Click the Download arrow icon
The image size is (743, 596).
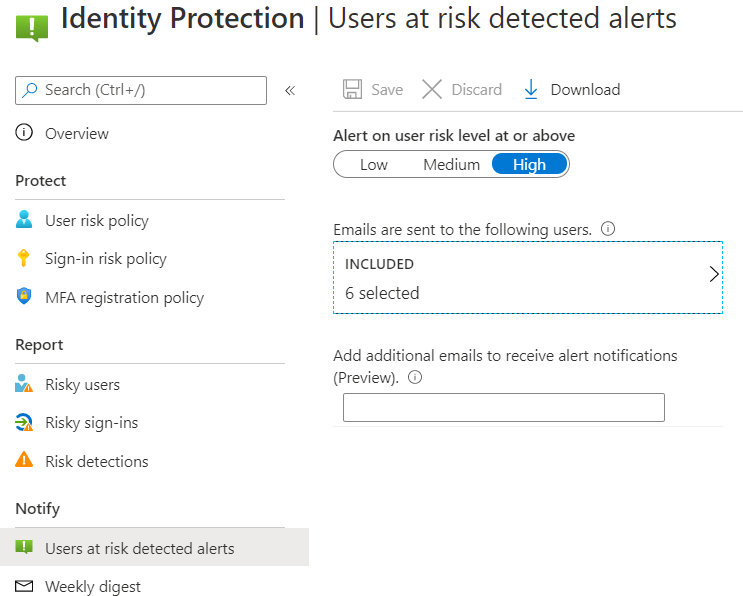pyautogui.click(x=531, y=89)
